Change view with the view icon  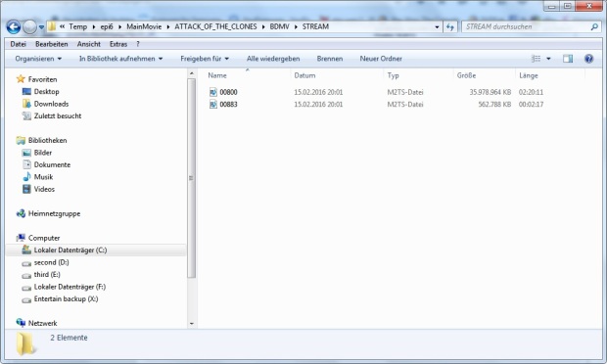(x=537, y=59)
